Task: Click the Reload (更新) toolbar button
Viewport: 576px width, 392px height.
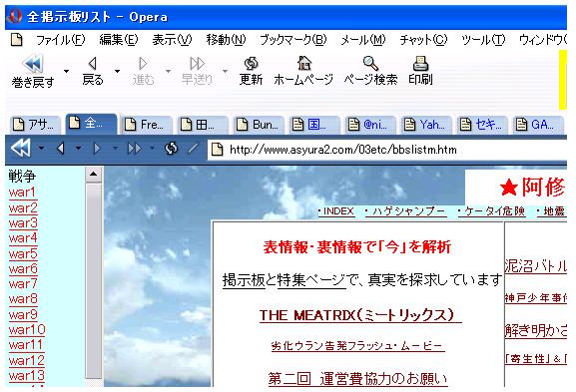Action: (251, 71)
